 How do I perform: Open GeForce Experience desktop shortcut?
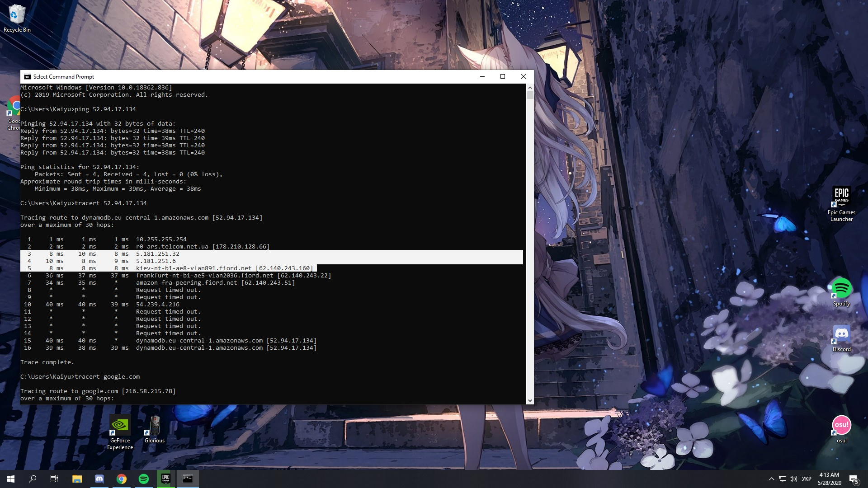(120, 432)
